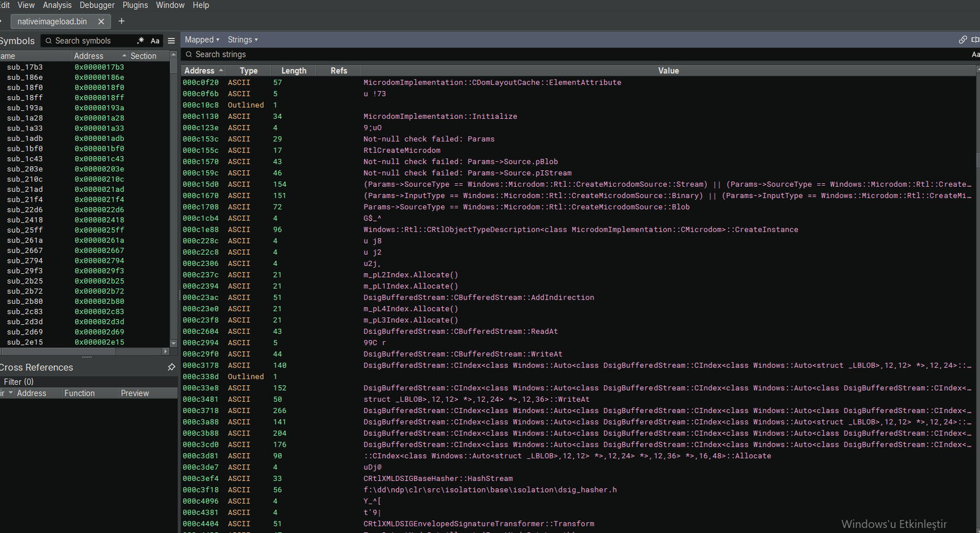This screenshot has height=533, width=980.
Task: Toggle case sensitivity for strings search
Action: pos(975,55)
